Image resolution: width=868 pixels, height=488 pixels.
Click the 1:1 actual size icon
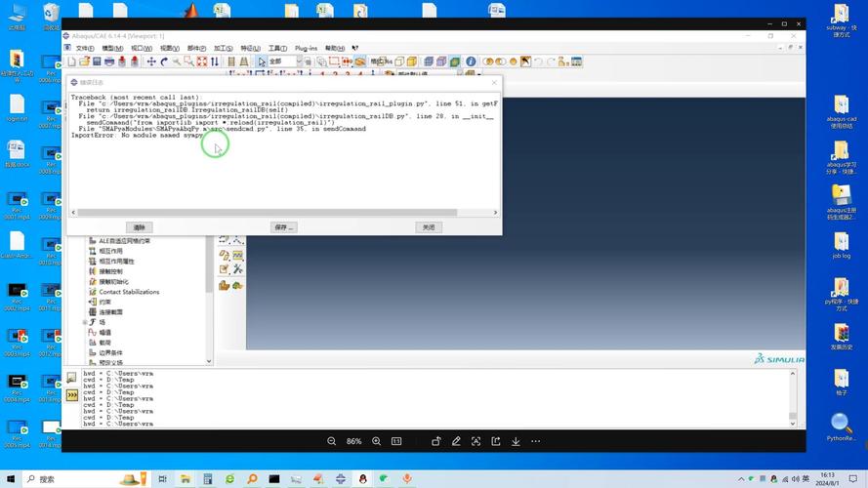(x=396, y=441)
